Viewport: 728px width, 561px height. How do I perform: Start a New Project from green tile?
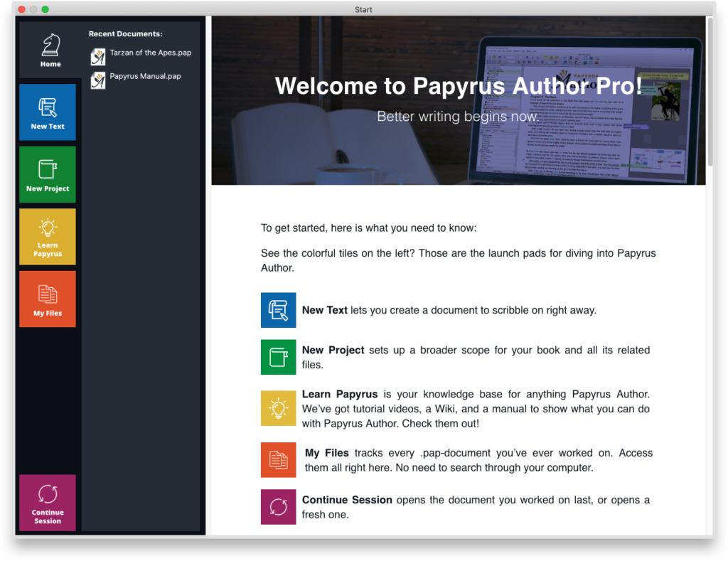[48, 174]
